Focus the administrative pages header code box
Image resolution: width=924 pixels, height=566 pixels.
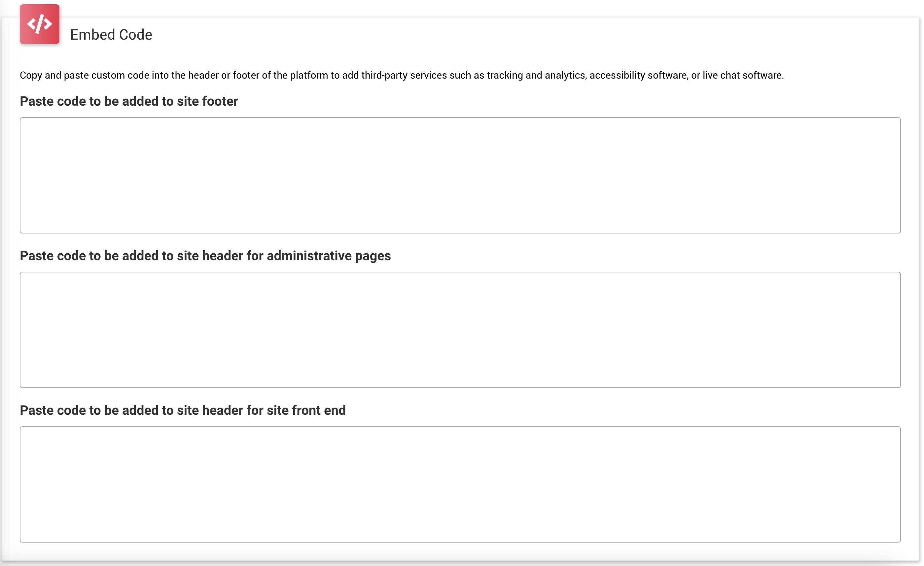pyautogui.click(x=460, y=330)
